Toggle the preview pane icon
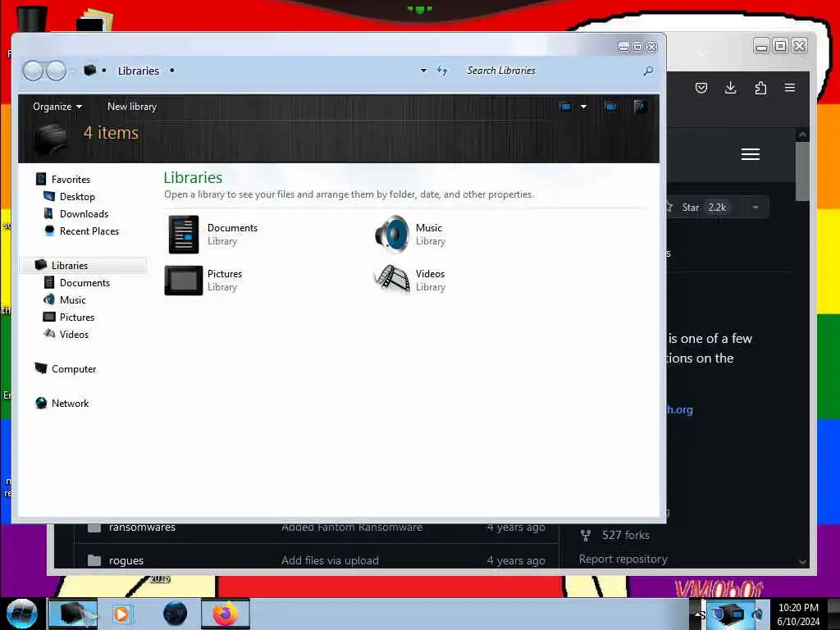This screenshot has width=840, height=630. 610,106
